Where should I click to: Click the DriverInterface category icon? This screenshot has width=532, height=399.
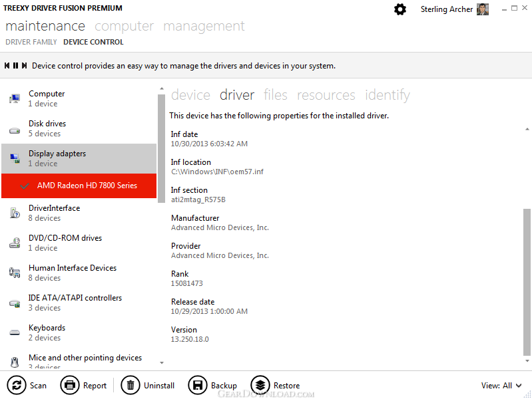click(15, 213)
